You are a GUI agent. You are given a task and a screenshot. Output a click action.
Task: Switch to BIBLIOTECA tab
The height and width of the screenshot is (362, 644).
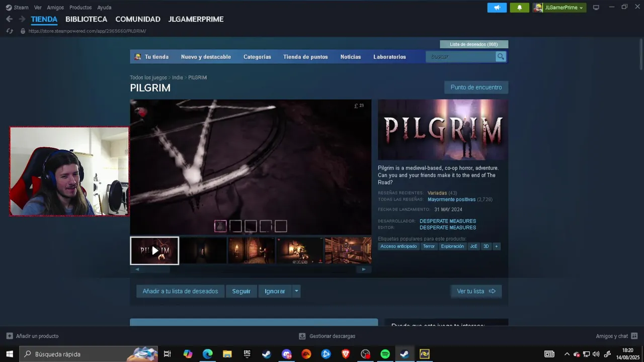click(x=86, y=19)
